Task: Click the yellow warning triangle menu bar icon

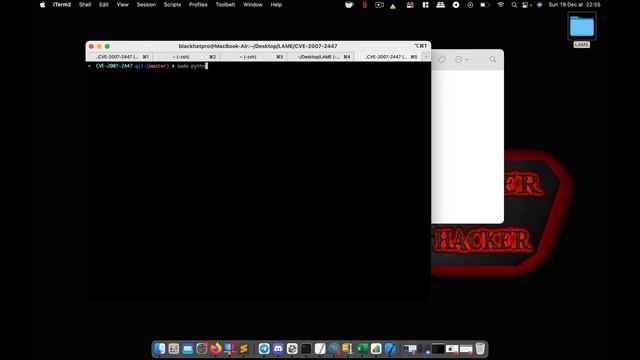Action: (x=393, y=6)
